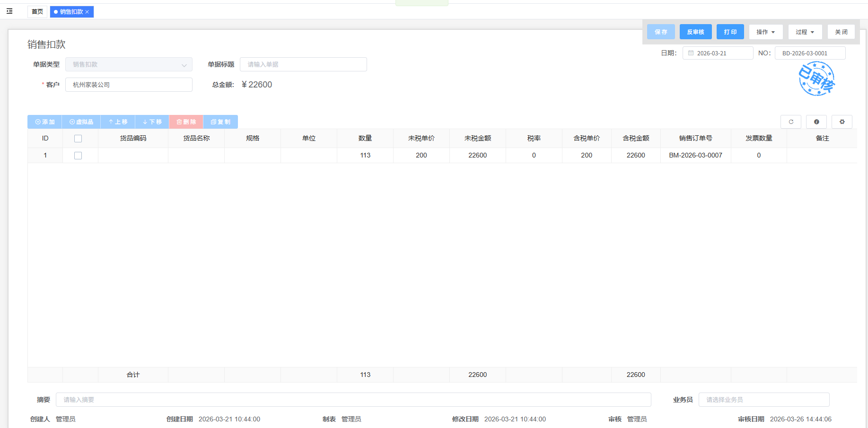Check the checkbox for row 1
The width and height of the screenshot is (868, 428).
click(78, 156)
